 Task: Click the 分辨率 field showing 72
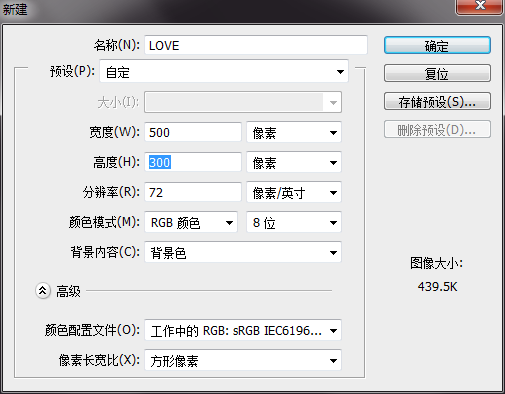193,192
